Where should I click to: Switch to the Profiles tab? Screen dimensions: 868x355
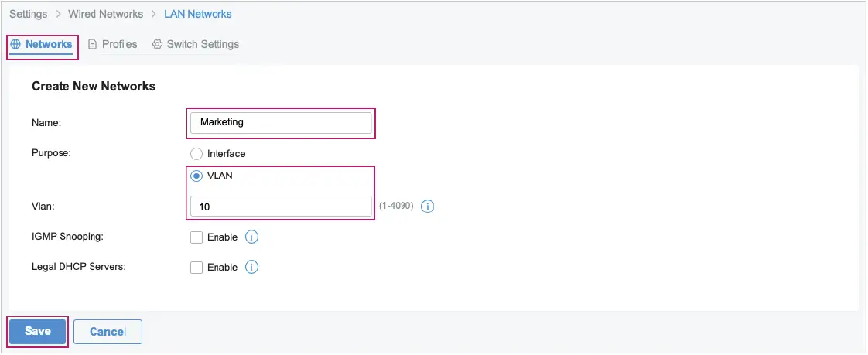[x=119, y=44]
